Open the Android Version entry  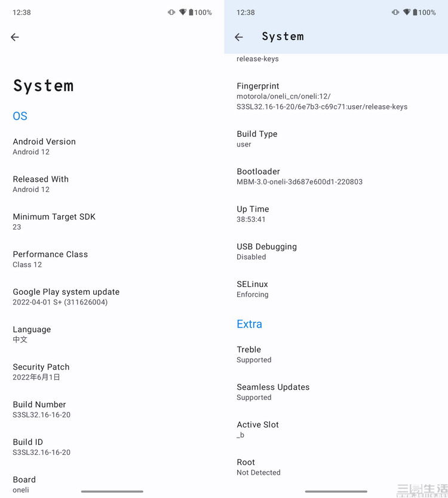point(112,146)
